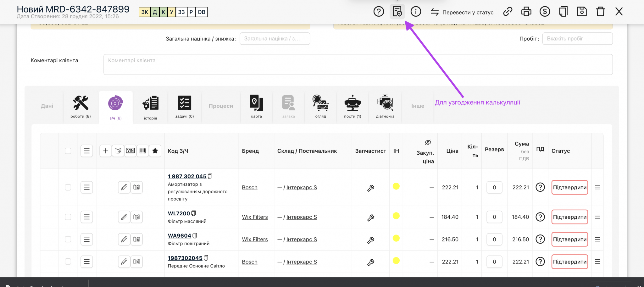The width and height of the screenshot is (644, 287).
Task: Click the VIN search icon in table header
Action: 130,151
